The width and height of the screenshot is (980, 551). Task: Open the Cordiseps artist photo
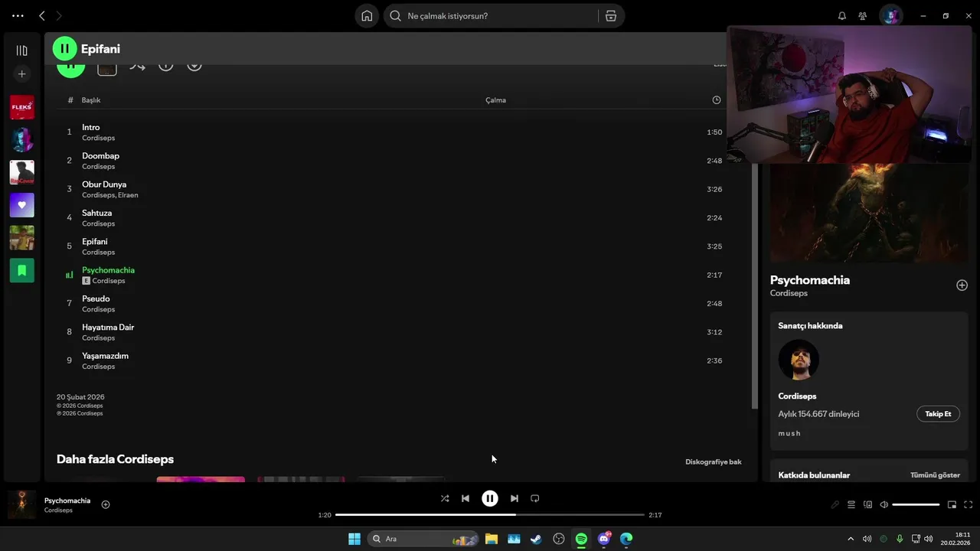pyautogui.click(x=799, y=360)
